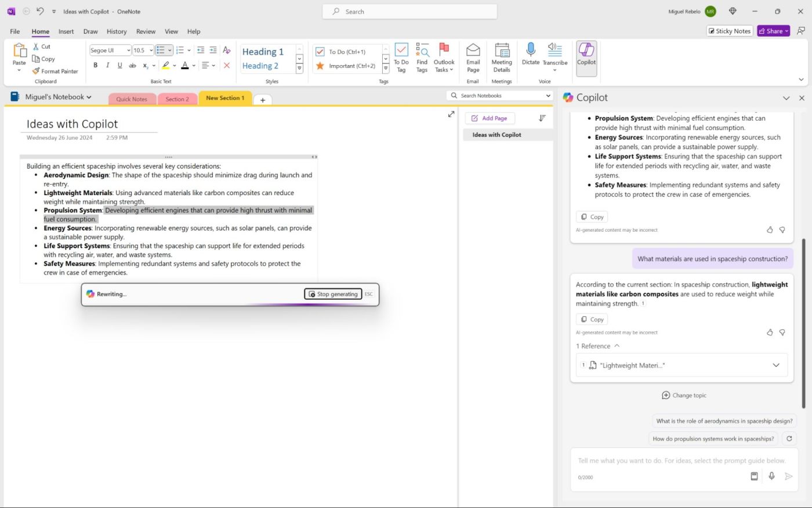Increase the indent of the list

(213, 50)
